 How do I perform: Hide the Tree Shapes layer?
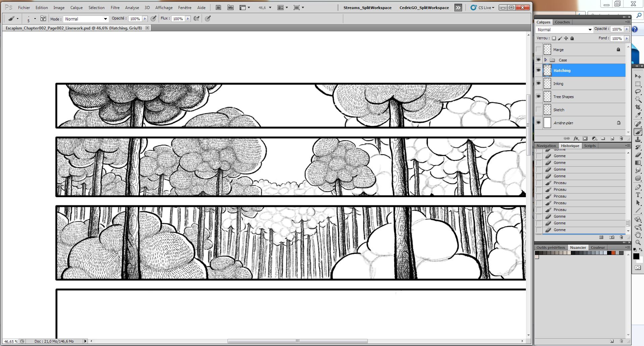pos(539,96)
